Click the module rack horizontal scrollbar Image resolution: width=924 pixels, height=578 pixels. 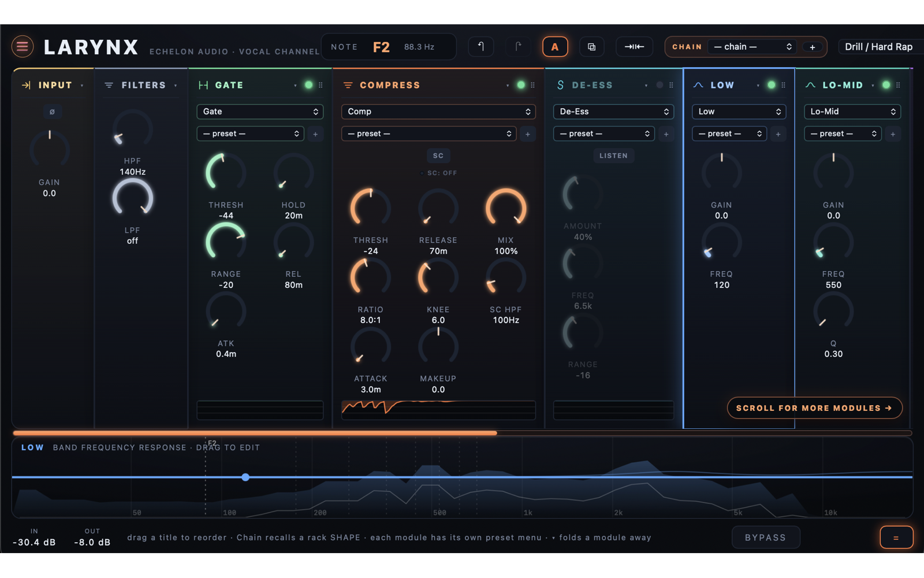(255, 433)
